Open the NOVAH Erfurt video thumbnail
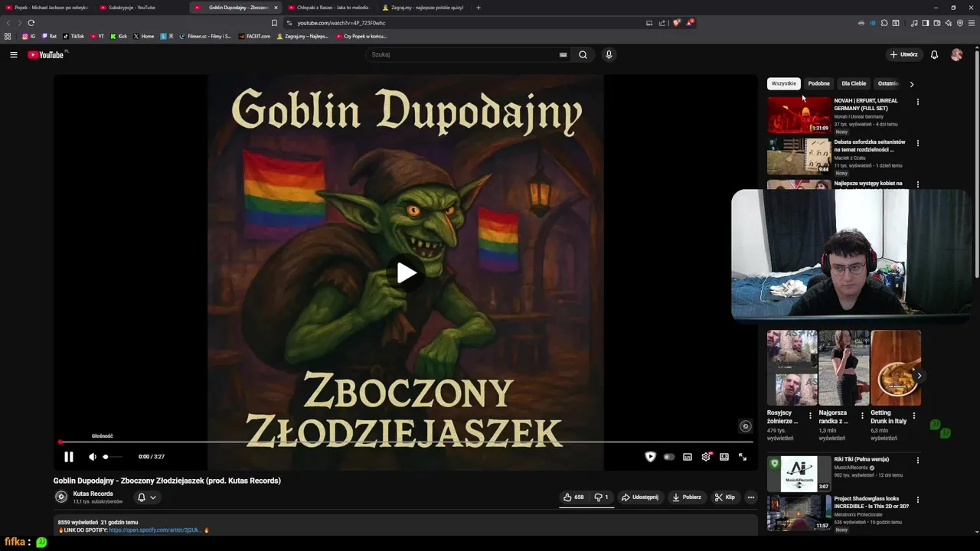 tap(799, 115)
